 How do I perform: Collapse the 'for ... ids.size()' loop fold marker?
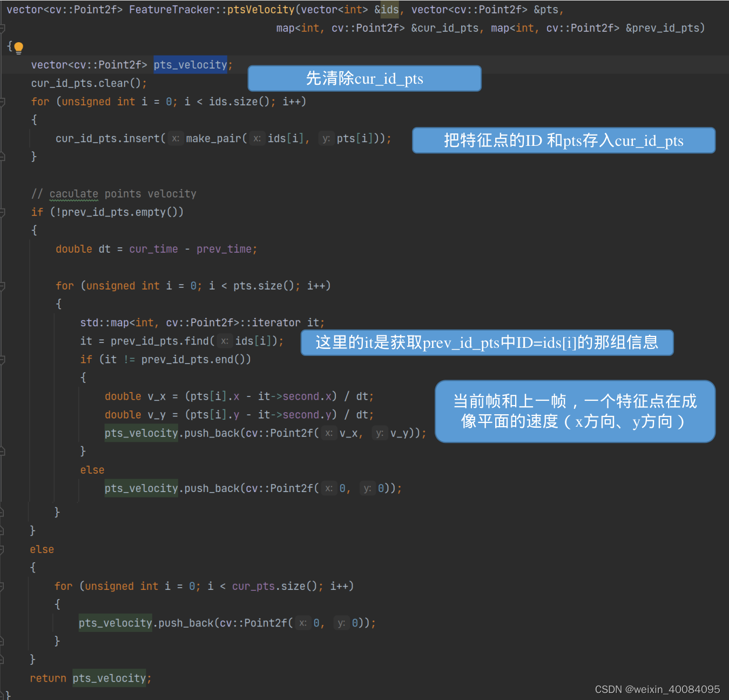2,102
